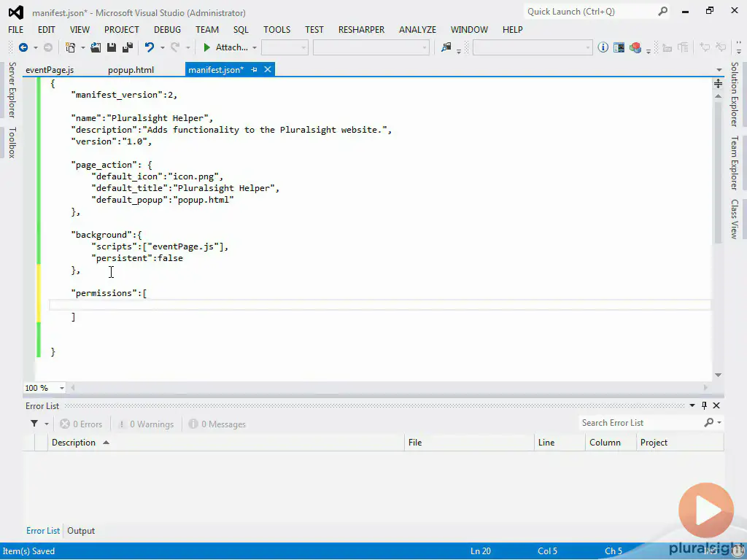The width and height of the screenshot is (747, 560).
Task: Switch to the eventPage.js tab
Action: click(x=50, y=70)
